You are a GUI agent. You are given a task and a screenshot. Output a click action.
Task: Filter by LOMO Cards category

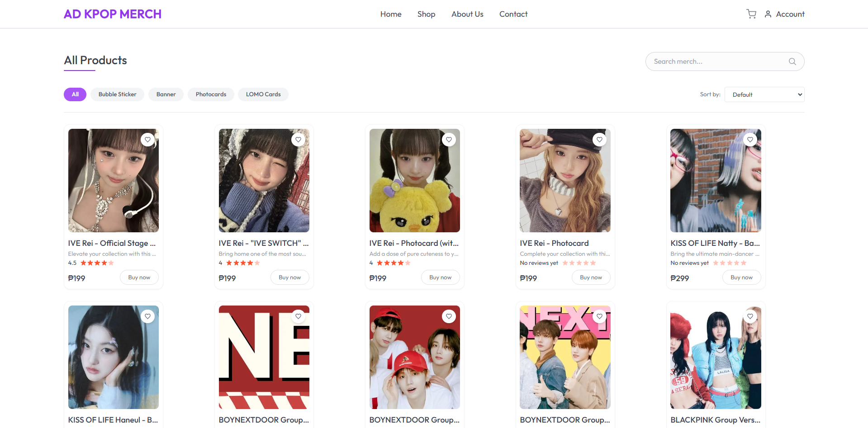coord(263,94)
